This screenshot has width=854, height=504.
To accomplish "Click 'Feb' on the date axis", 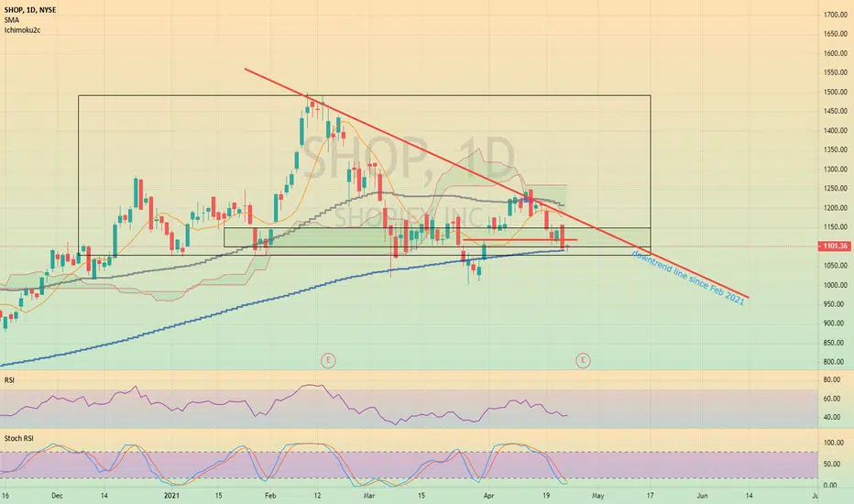I will tap(270, 496).
